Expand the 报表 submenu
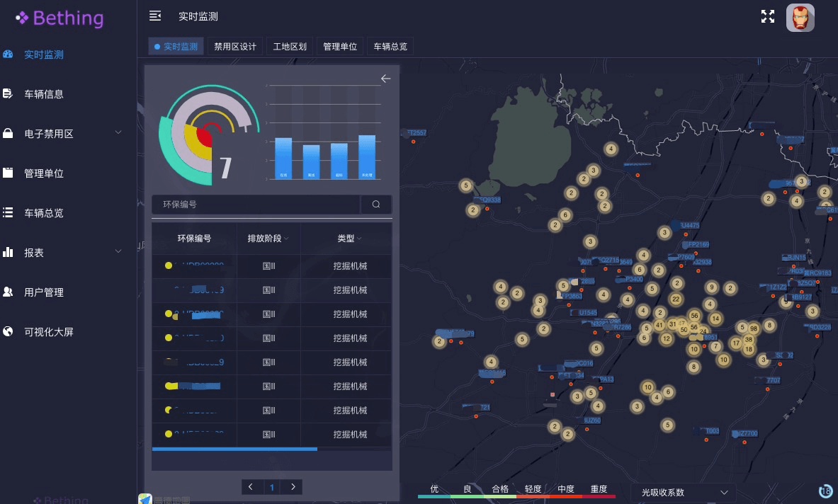838x504 pixels. (x=64, y=253)
